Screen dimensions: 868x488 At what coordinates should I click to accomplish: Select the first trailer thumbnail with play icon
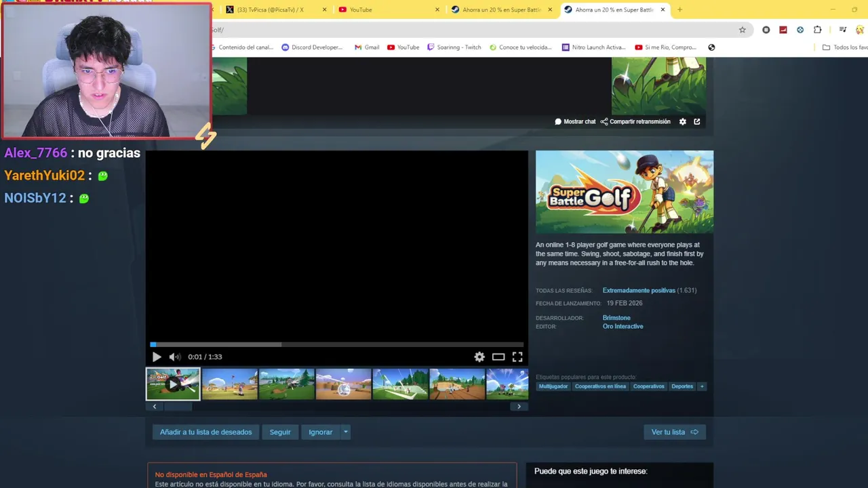click(x=173, y=384)
